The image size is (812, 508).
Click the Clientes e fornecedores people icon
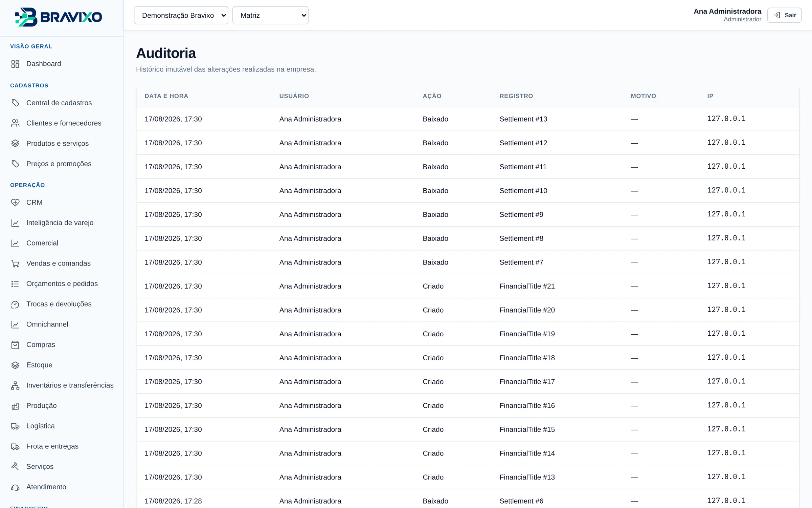15,123
